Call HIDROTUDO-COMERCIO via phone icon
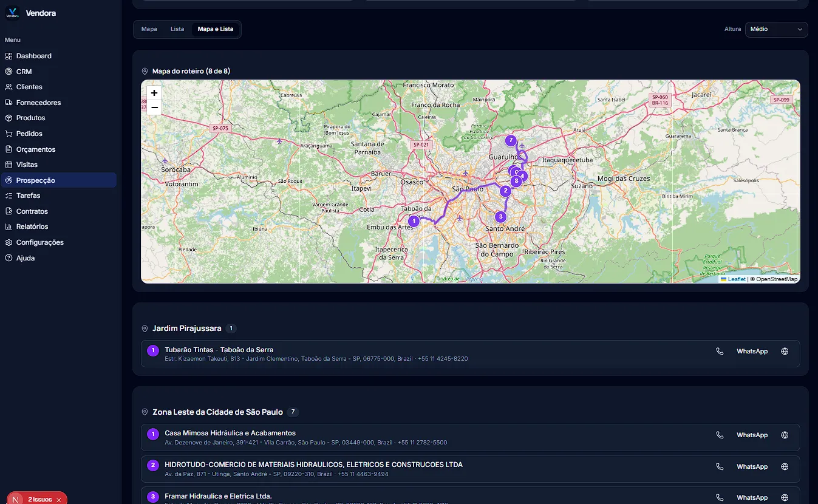The image size is (818, 504). [720, 466]
